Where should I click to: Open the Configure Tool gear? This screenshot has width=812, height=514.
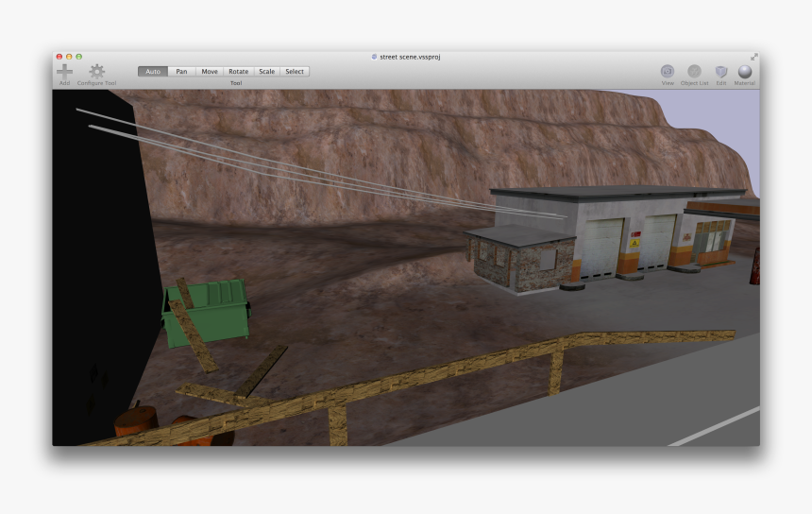point(96,71)
